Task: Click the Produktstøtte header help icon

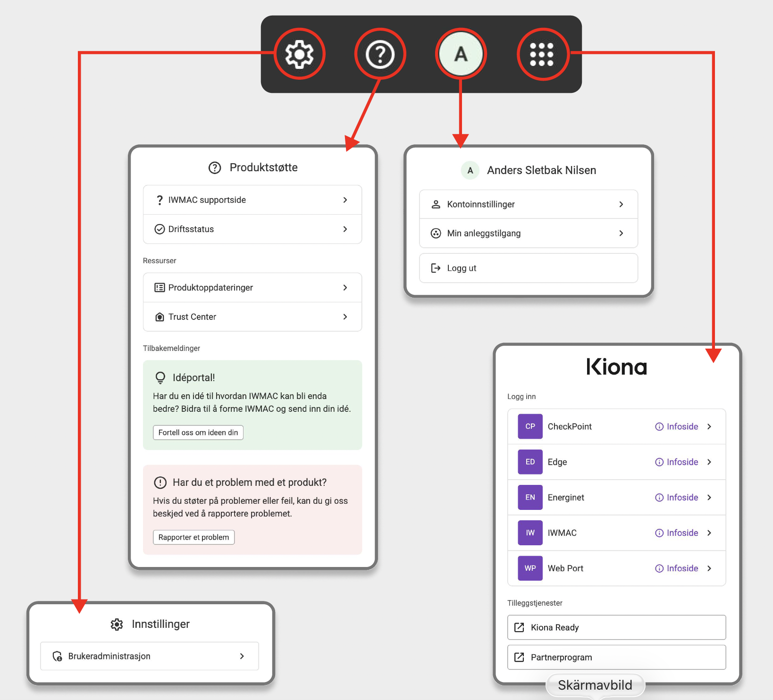Action: (215, 168)
